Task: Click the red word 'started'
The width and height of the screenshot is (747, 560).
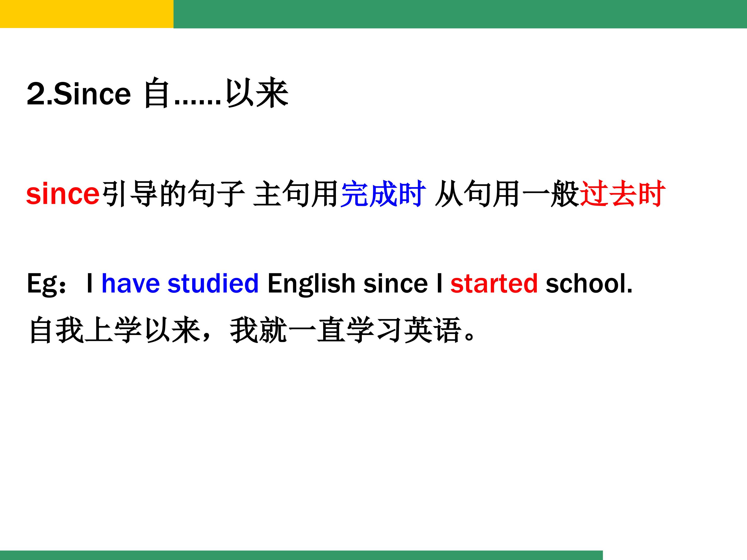Action: click(494, 284)
